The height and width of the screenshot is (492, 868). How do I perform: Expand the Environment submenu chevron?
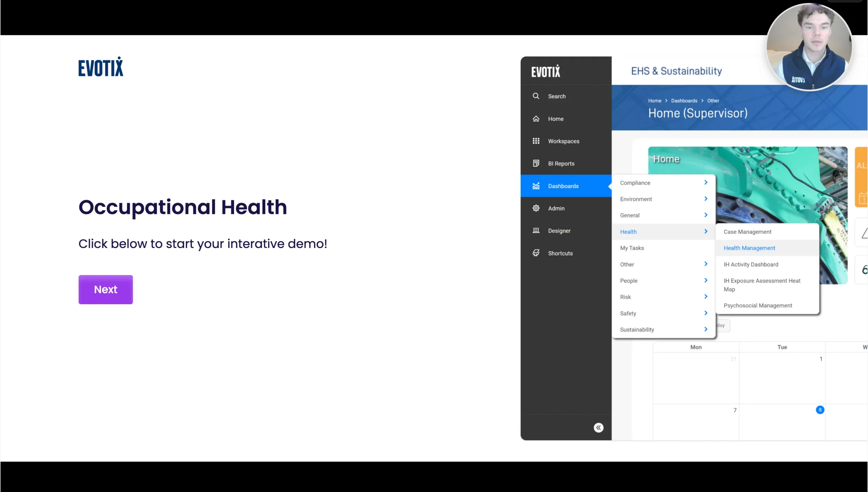point(706,199)
